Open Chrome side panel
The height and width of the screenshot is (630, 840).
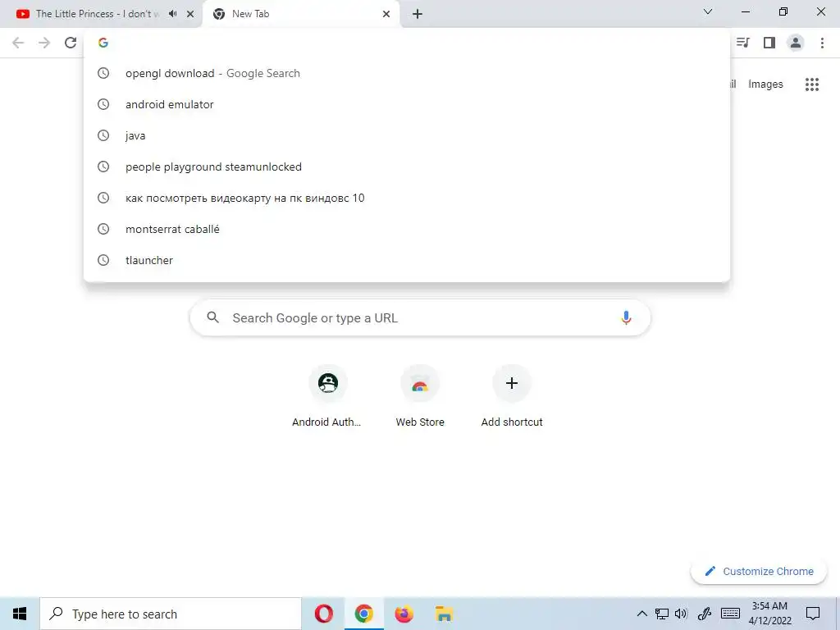[x=769, y=43]
